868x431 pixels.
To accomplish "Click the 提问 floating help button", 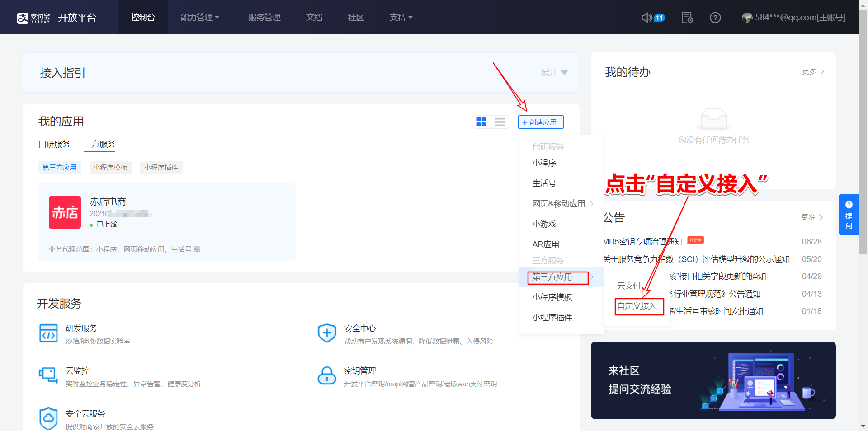I will (849, 215).
